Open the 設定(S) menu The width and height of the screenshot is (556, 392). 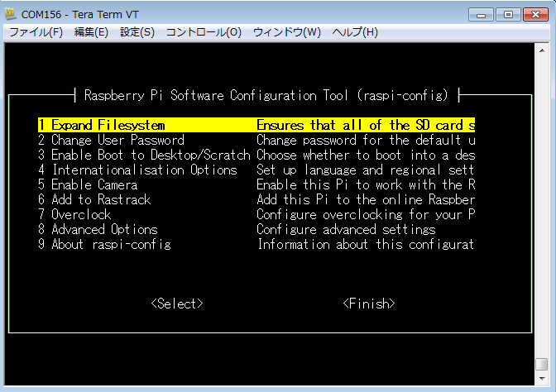137,32
